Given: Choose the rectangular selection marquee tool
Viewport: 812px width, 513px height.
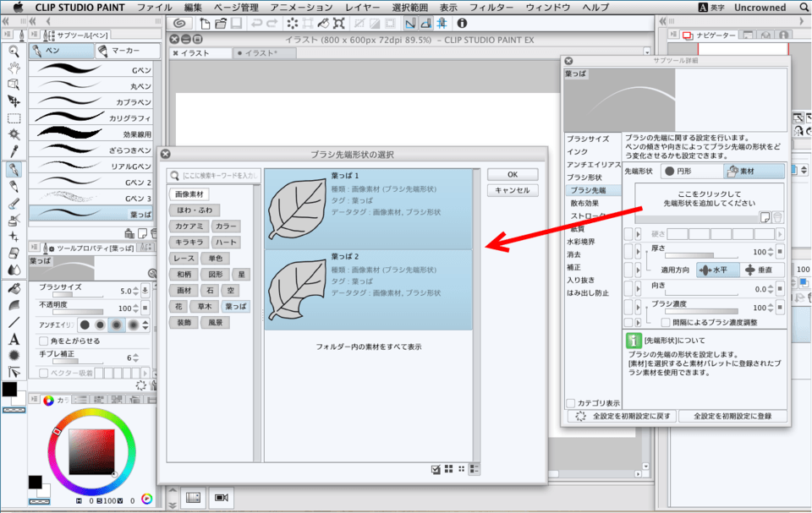Looking at the screenshot, I should [x=14, y=117].
